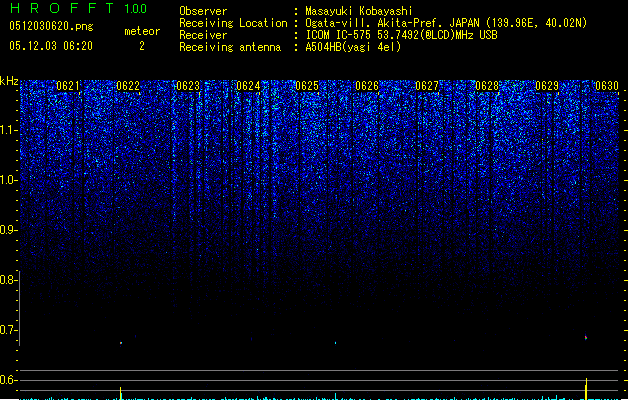The width and height of the screenshot is (629, 400).
Task: Select the file name 0512030620.png
Action: (51, 26)
